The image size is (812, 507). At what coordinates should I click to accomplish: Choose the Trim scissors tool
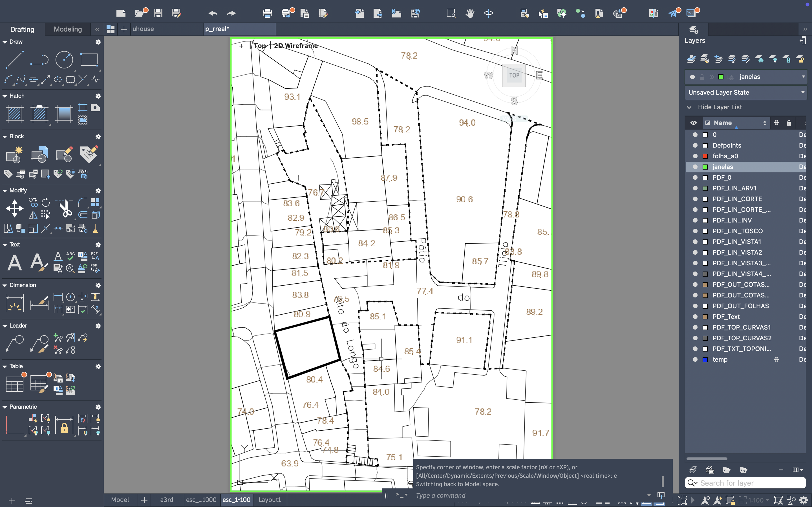(65, 208)
